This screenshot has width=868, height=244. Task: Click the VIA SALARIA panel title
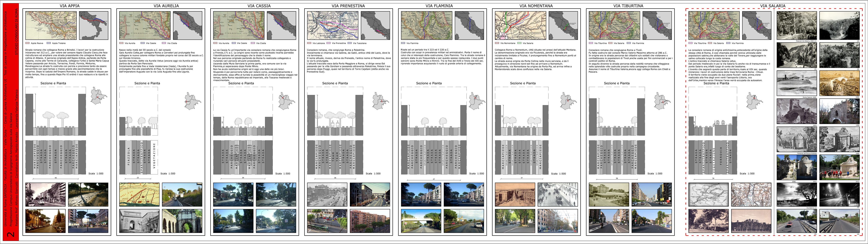click(x=773, y=6)
